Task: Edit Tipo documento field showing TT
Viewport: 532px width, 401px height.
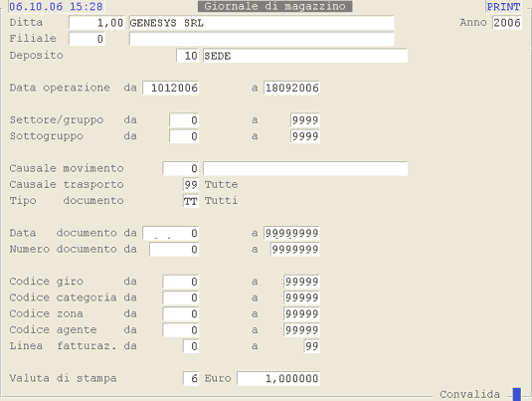Action: coord(191,201)
